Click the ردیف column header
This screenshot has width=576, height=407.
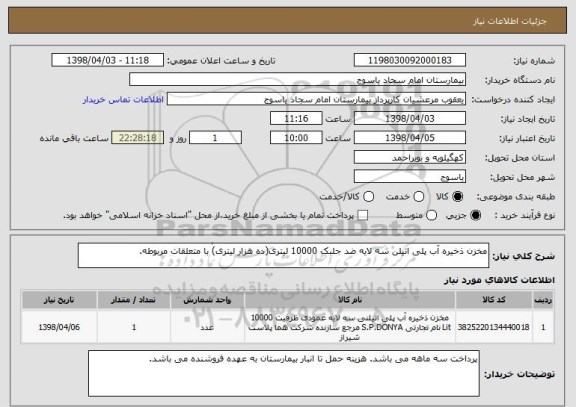pos(543,300)
